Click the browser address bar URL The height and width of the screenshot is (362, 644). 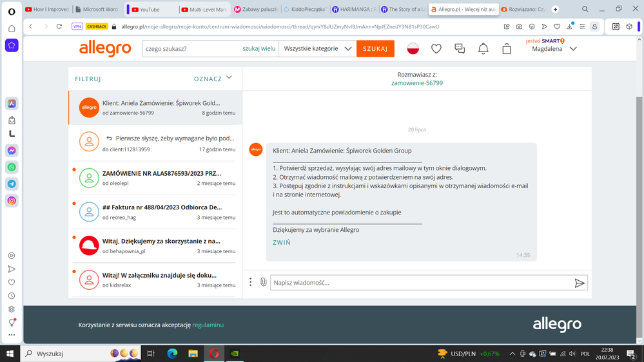tap(280, 26)
